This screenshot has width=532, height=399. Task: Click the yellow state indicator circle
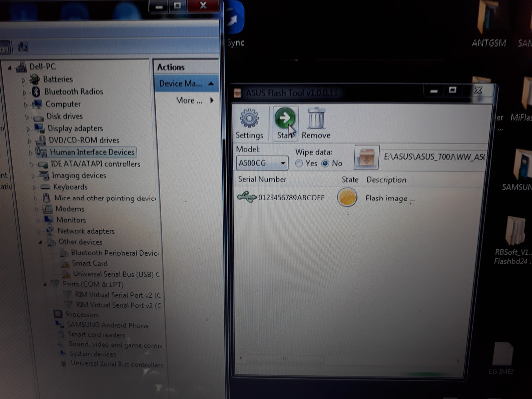pos(347,198)
